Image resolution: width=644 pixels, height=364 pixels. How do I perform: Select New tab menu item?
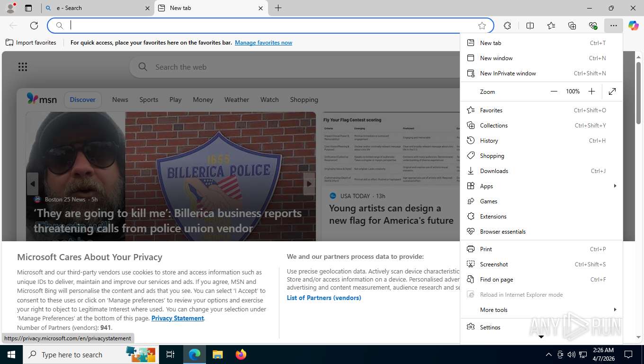541,43
